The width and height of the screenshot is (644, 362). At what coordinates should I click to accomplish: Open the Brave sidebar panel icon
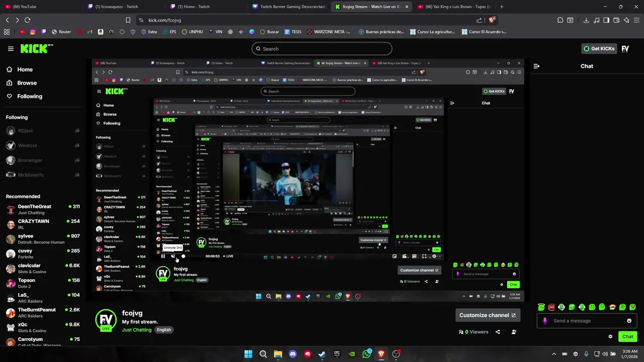pyautogui.click(x=606, y=20)
